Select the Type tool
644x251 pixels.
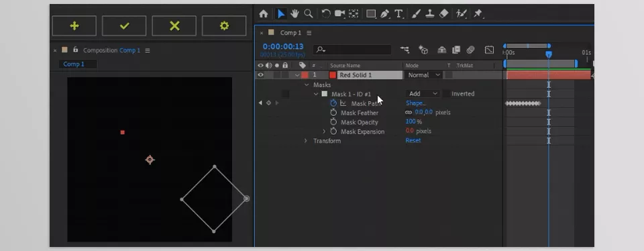pyautogui.click(x=398, y=14)
